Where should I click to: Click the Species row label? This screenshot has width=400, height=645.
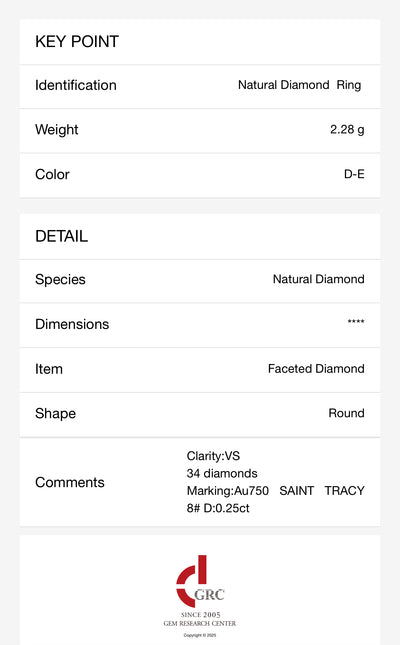60,280
